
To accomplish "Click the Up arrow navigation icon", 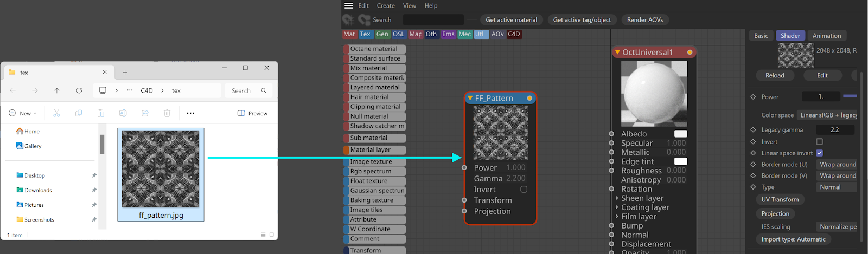I will (x=57, y=90).
